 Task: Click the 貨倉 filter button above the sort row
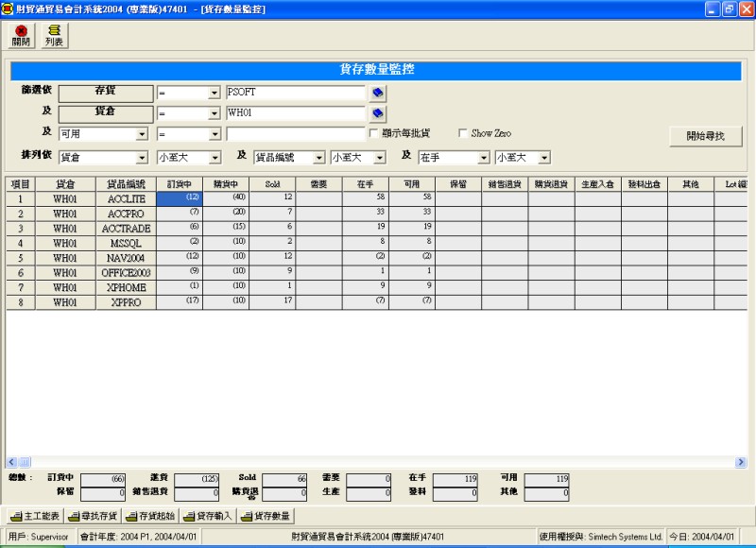click(106, 113)
